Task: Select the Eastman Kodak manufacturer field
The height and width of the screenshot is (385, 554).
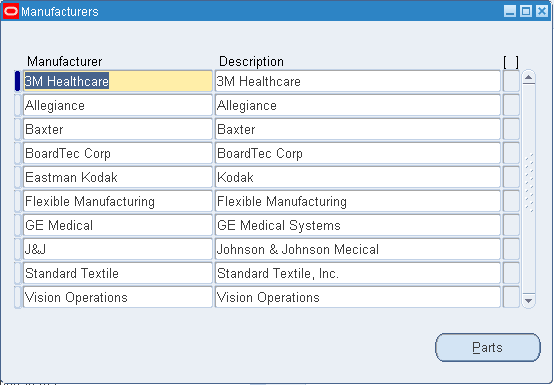Action: [x=118, y=177]
